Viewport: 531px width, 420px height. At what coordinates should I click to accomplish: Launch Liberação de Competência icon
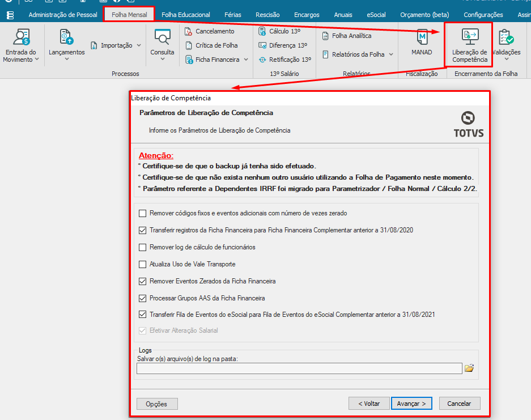(470, 37)
